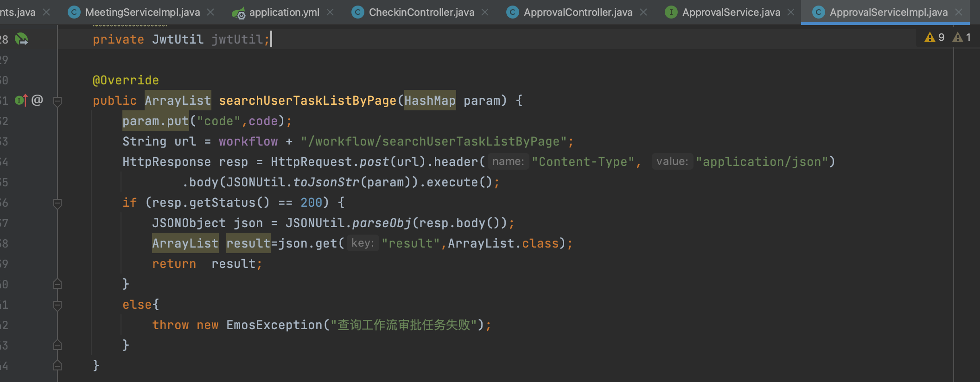Click the implements-method gutter icon at searchUserTaskListByPage
This screenshot has height=382, width=980.
click(x=21, y=100)
